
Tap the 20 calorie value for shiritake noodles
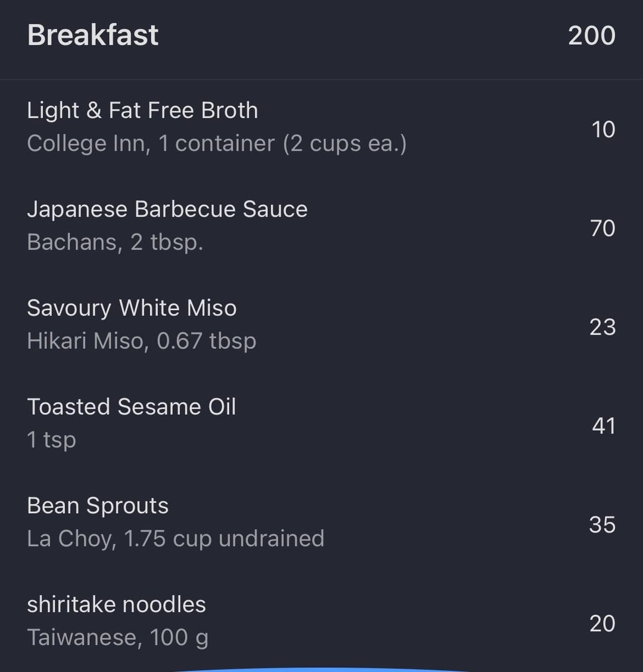click(603, 624)
